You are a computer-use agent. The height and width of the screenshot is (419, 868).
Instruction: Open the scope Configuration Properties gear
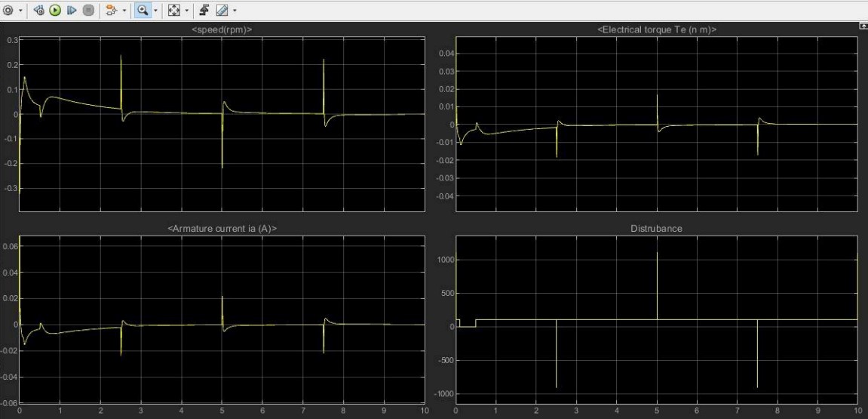[x=8, y=10]
